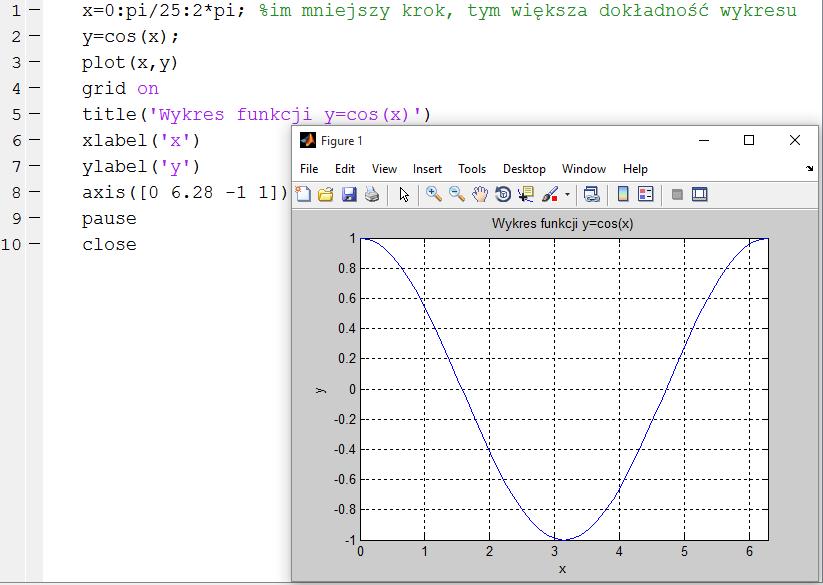Pick the Data Cursor tool
The height and width of the screenshot is (585, 823).
pyautogui.click(x=526, y=195)
